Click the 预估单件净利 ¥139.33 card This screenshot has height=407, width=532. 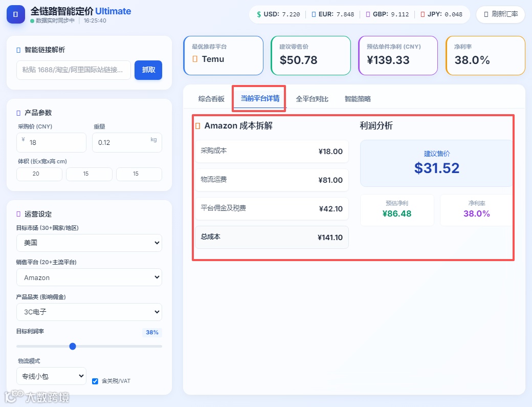click(x=398, y=55)
